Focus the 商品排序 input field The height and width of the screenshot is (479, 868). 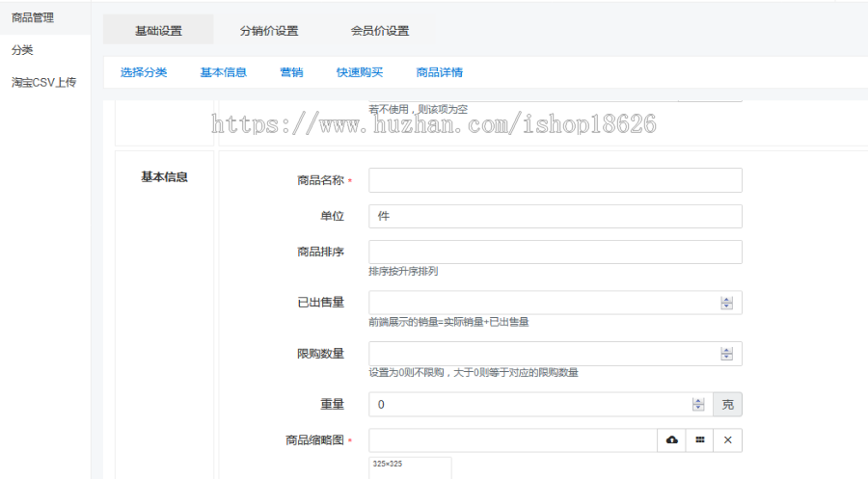(x=556, y=253)
